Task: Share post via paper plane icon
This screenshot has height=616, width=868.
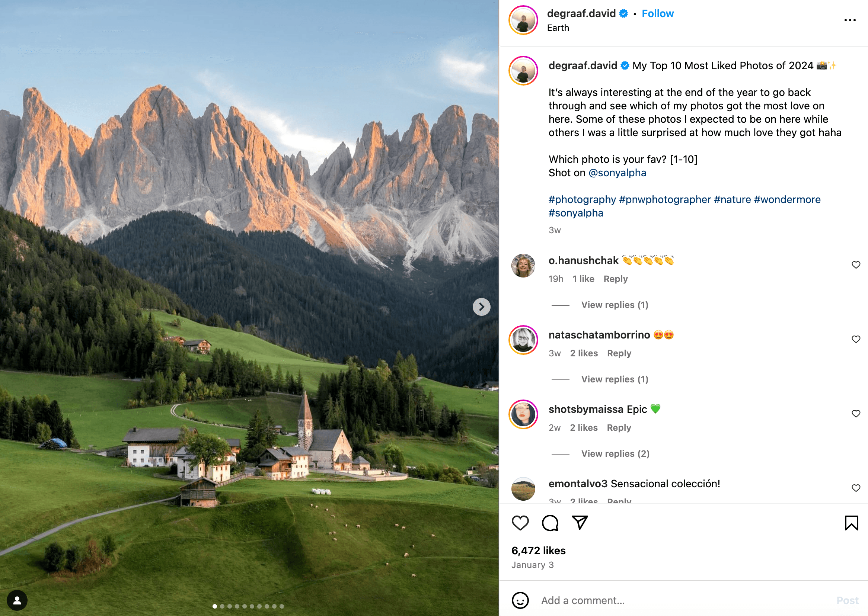Action: pos(580,523)
